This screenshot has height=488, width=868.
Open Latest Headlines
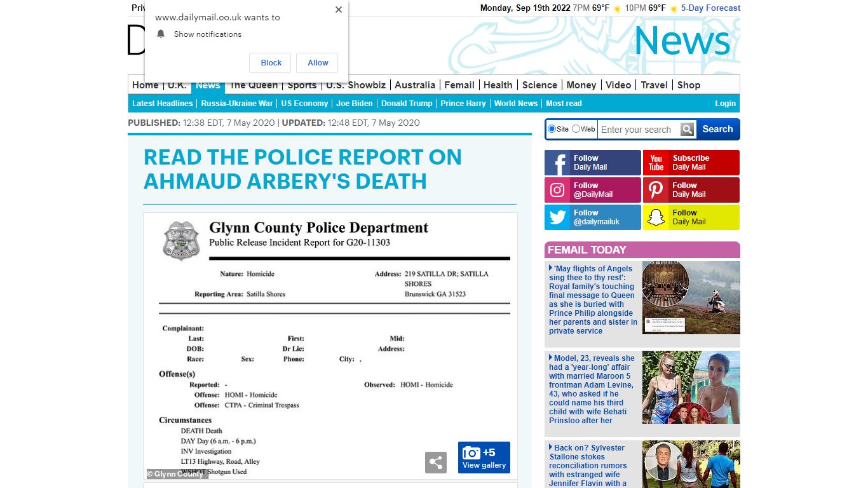coord(163,104)
